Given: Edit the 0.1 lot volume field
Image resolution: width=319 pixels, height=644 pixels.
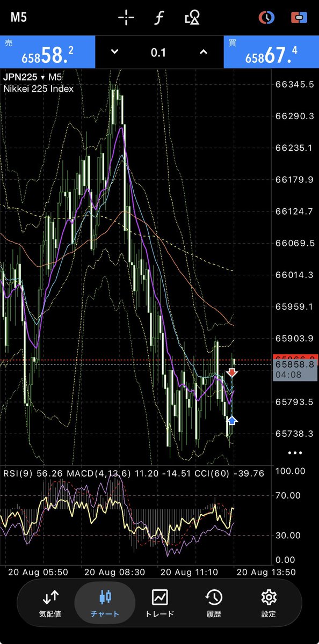Looking at the screenshot, I should (x=158, y=53).
